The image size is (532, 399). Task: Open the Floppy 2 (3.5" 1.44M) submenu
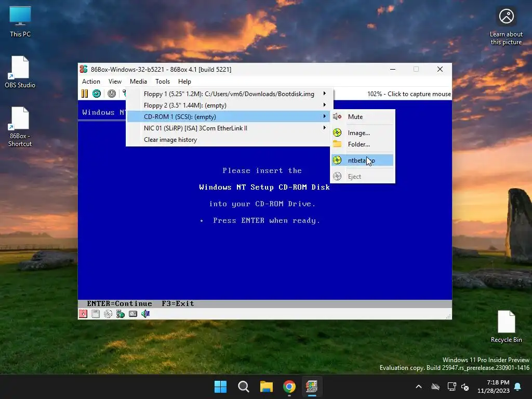click(x=229, y=105)
